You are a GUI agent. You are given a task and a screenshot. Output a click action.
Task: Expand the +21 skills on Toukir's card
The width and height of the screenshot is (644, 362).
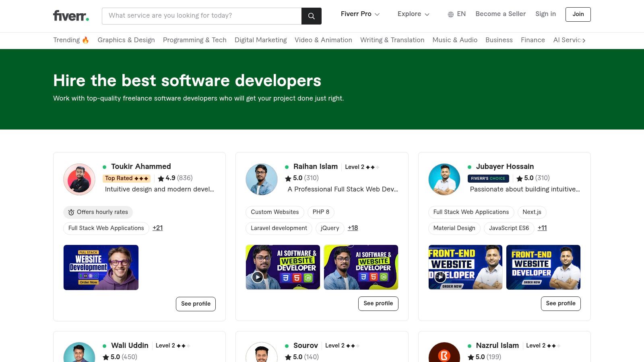157,228
